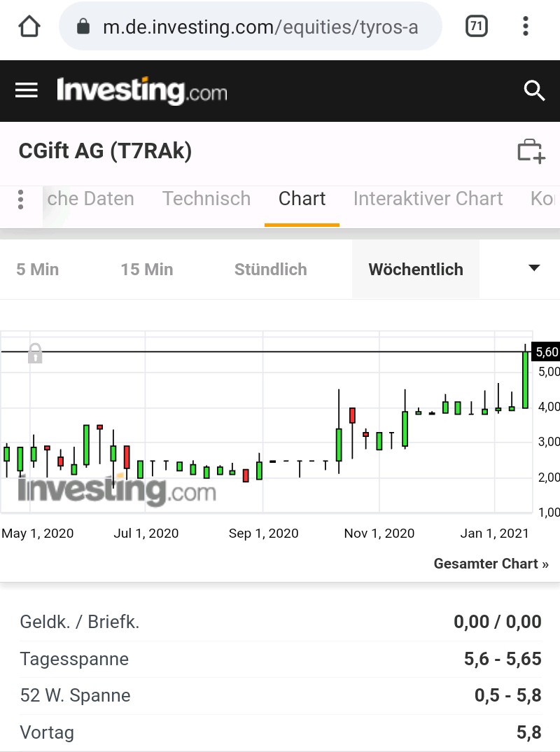
Task: Tap the Tagesspanne label
Action: coord(74,659)
